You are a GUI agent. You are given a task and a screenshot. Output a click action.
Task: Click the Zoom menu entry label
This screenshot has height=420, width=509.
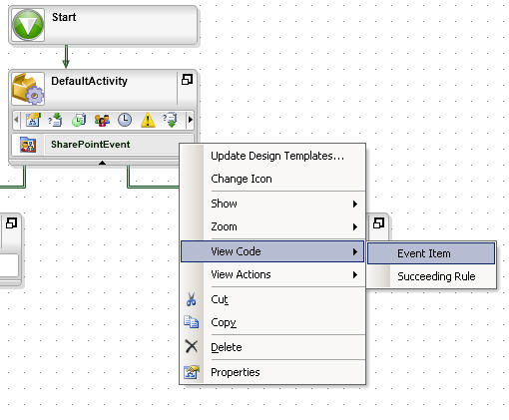(x=224, y=226)
